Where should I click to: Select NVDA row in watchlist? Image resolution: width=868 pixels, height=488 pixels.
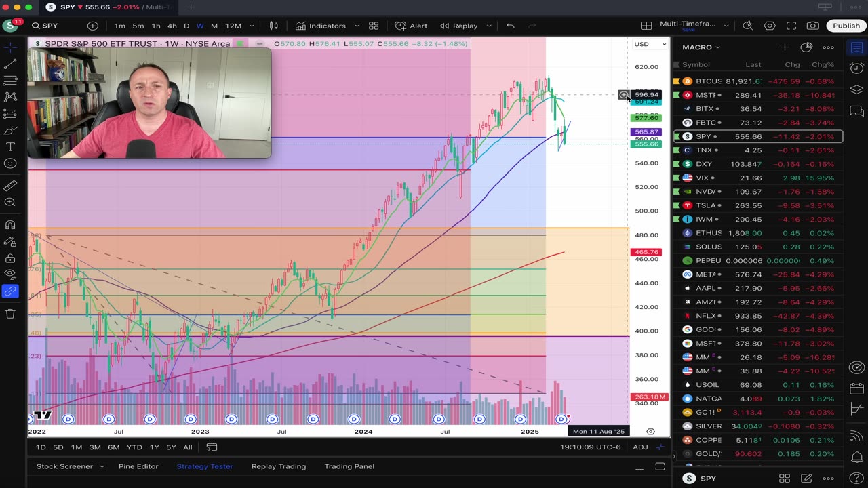757,192
